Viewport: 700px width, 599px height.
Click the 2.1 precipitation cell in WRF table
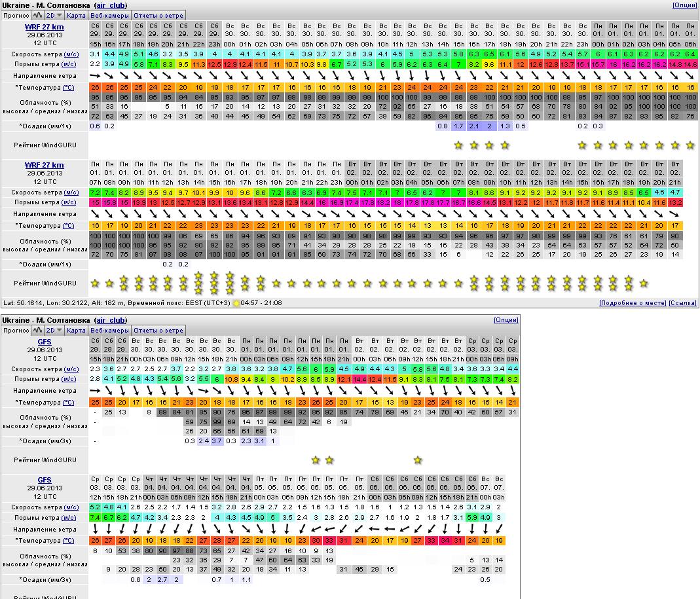(x=473, y=126)
